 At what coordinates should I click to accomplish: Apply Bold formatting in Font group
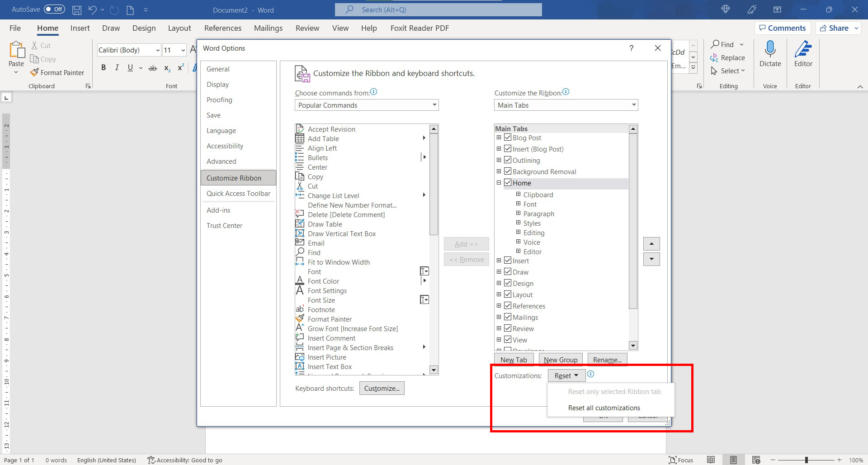104,68
